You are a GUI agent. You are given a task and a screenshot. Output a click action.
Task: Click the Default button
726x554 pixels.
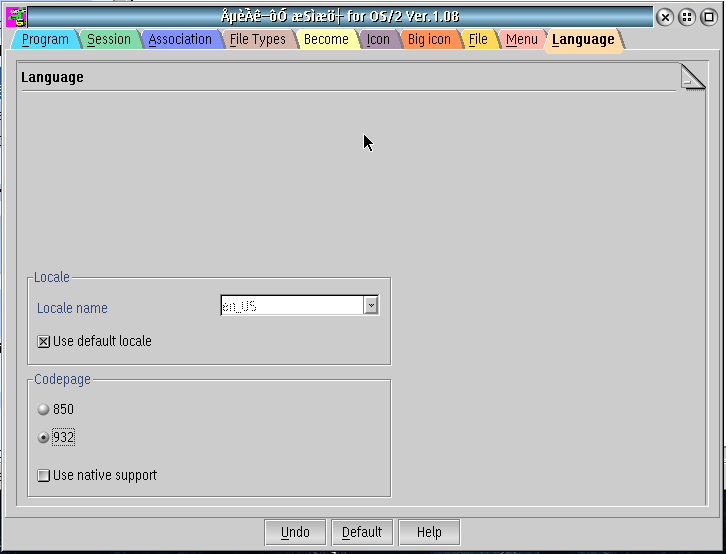362,532
